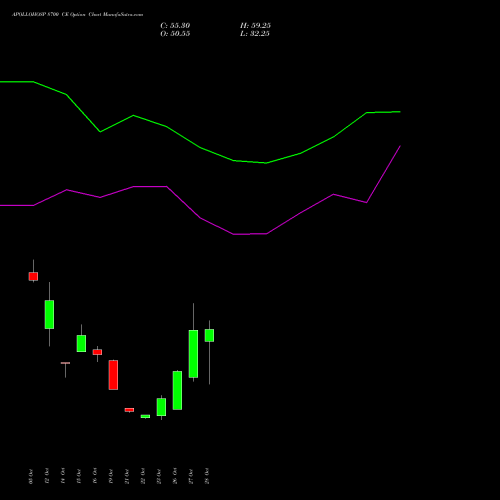Select the green candlestick at 12 Oct
Image resolution: width=500 pixels, height=500 pixels.
click(x=49, y=314)
